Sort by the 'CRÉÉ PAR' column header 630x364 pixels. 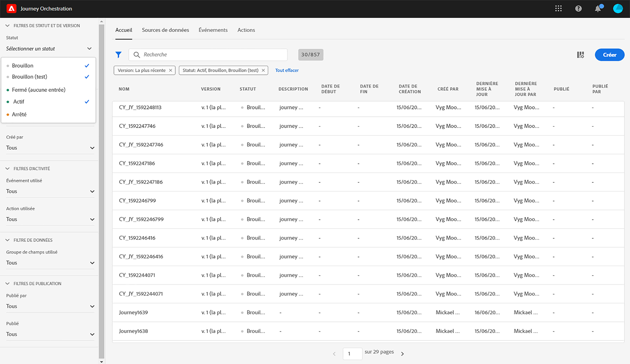[x=448, y=89]
